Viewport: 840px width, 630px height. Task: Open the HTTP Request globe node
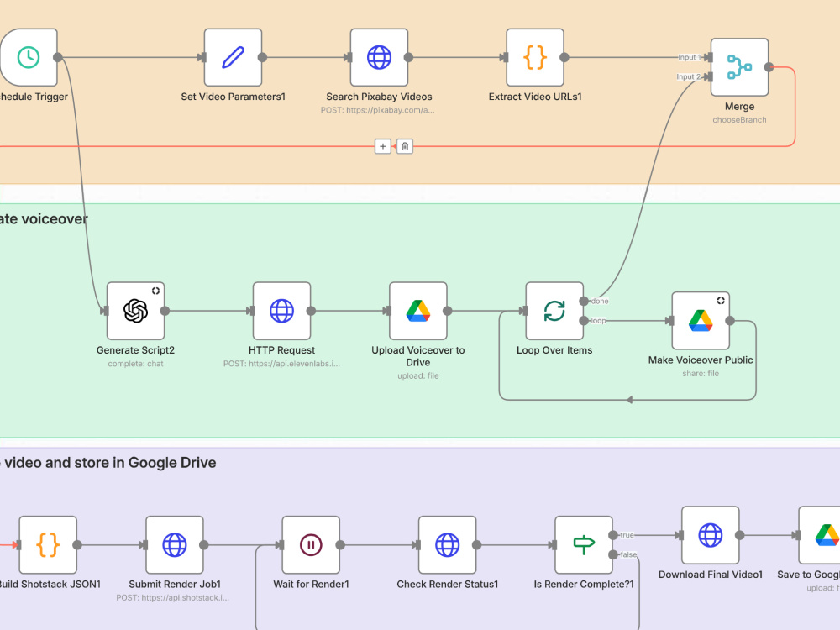(x=281, y=311)
